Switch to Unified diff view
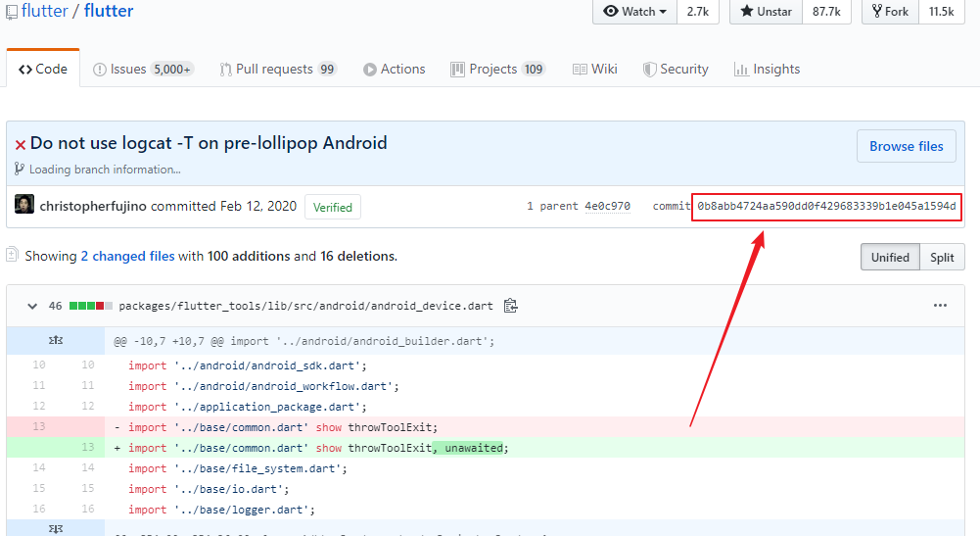This screenshot has width=980, height=536. click(x=890, y=257)
